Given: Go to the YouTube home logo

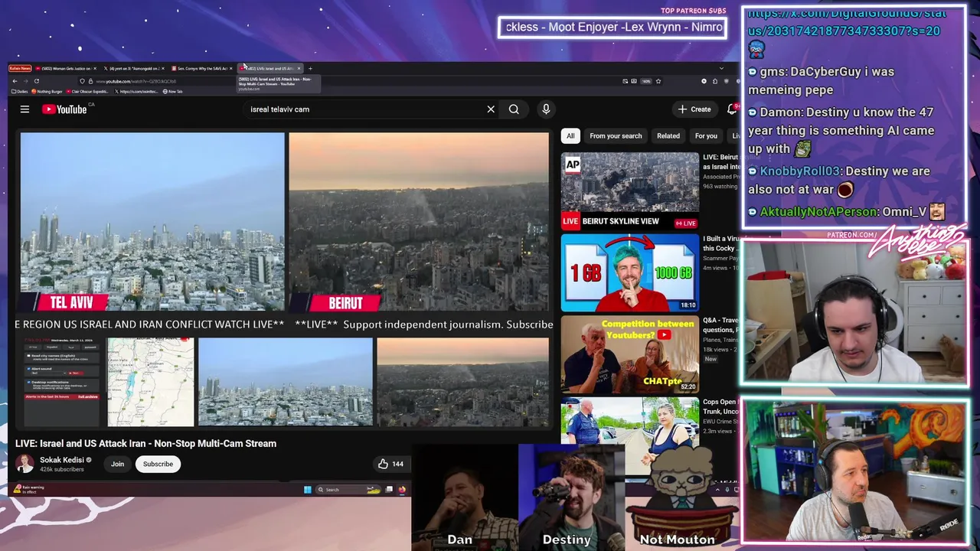Looking at the screenshot, I should (64, 109).
